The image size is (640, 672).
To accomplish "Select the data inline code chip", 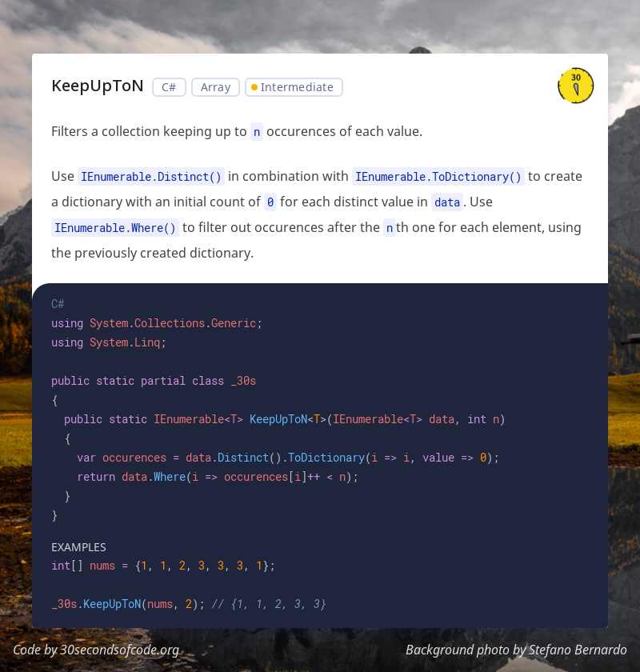I will [x=446, y=202].
